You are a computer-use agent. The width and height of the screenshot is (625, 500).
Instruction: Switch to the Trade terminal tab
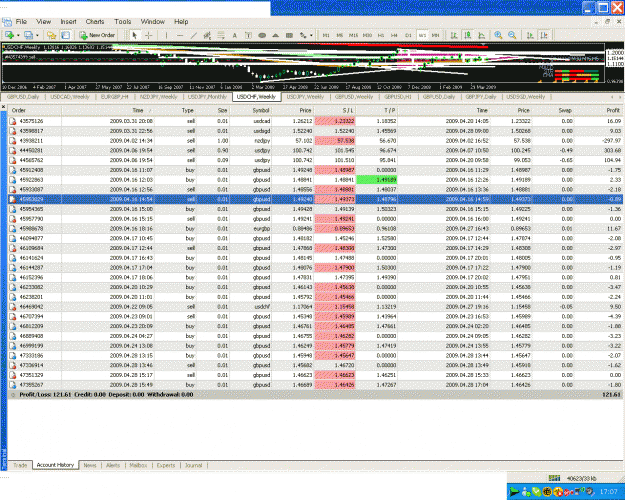tap(20, 465)
